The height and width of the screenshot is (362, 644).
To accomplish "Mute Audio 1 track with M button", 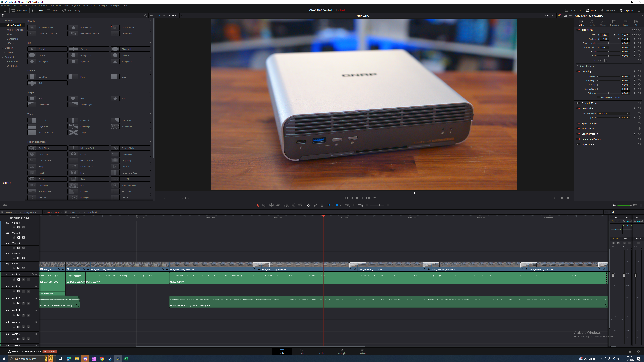I will point(28,279).
